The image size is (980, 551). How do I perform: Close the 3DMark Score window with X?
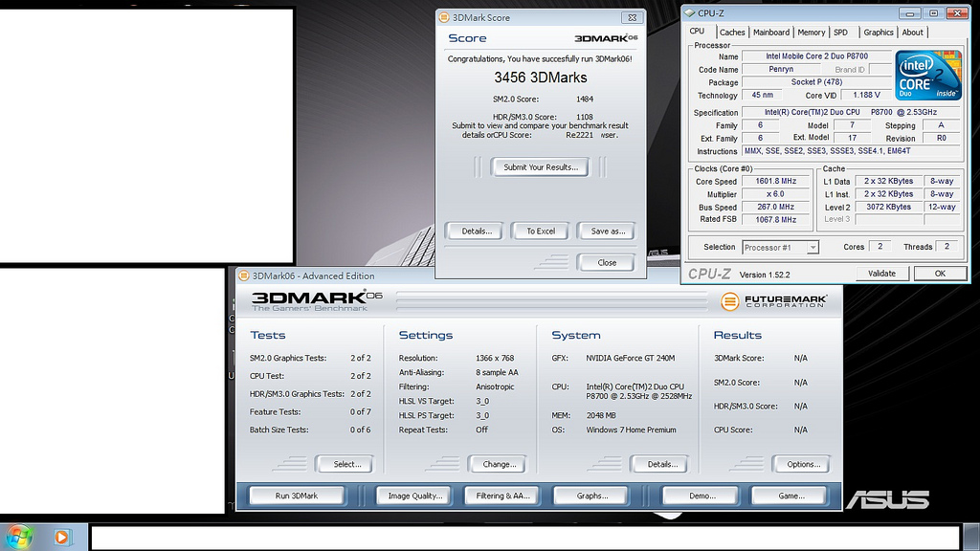(x=632, y=17)
